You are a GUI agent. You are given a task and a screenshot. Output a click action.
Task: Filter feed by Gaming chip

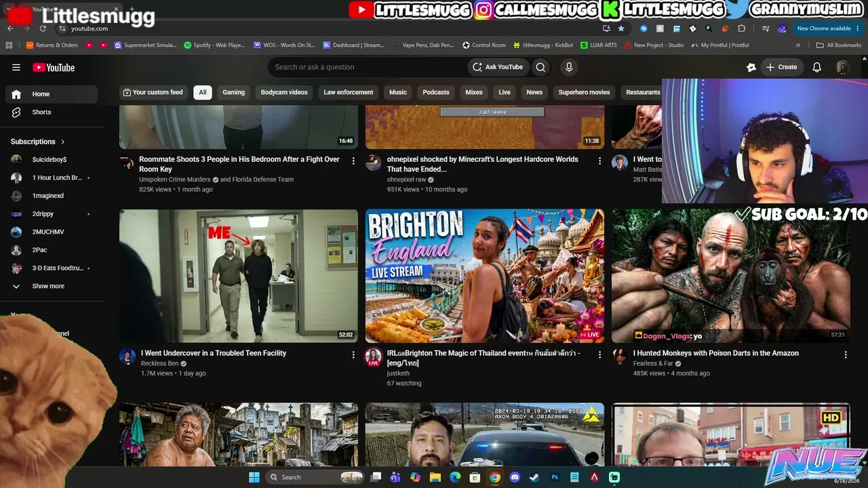(x=233, y=92)
